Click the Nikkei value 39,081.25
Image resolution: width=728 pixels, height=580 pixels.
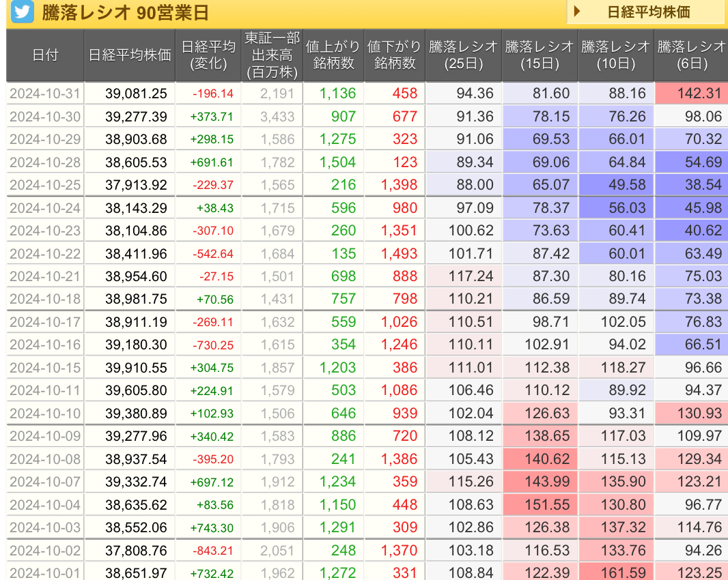(136, 93)
